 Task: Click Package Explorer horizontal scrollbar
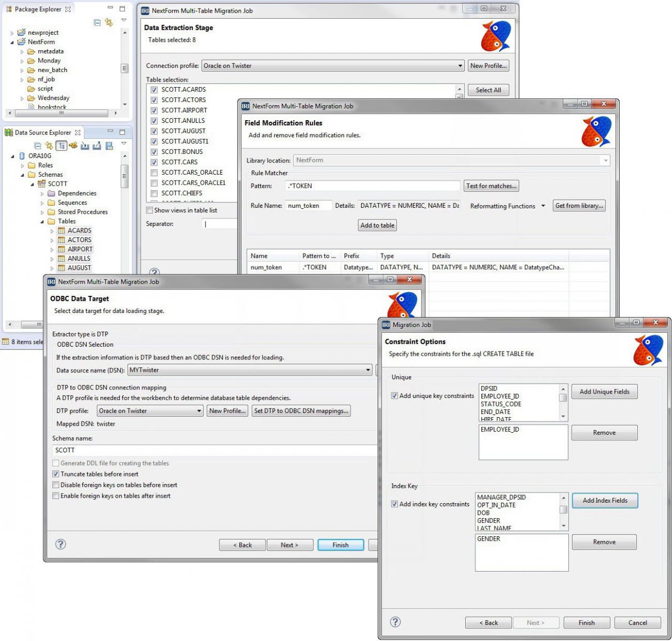[61, 113]
